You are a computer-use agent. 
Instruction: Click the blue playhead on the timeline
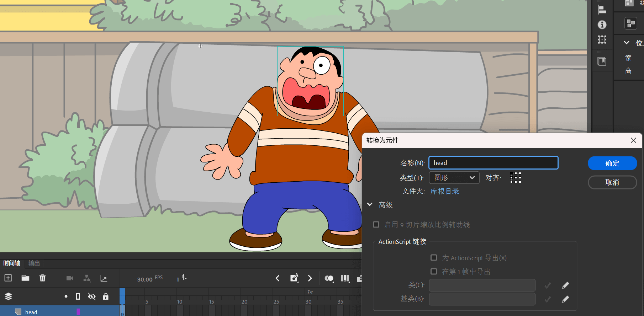(x=122, y=296)
